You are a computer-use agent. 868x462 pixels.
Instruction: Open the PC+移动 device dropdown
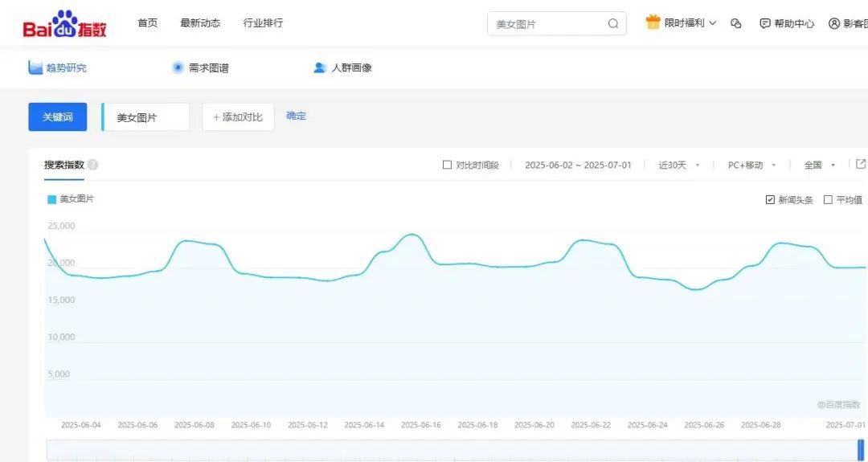tap(751, 166)
